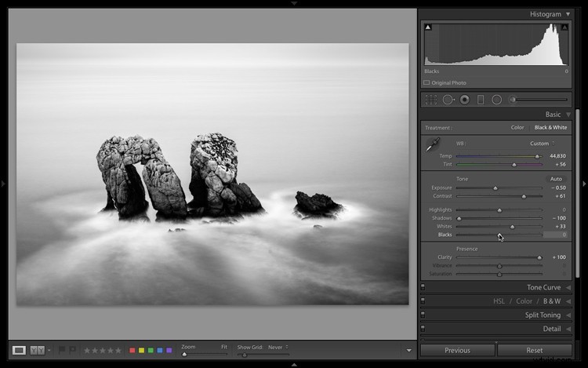The image size is (588, 368).
Task: Open the Color adjustment tab
Action: click(x=524, y=301)
